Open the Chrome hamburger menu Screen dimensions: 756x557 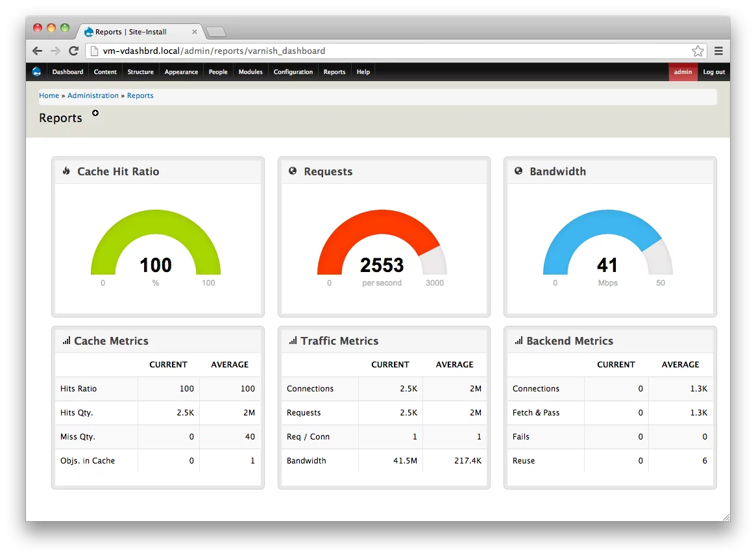click(x=719, y=51)
